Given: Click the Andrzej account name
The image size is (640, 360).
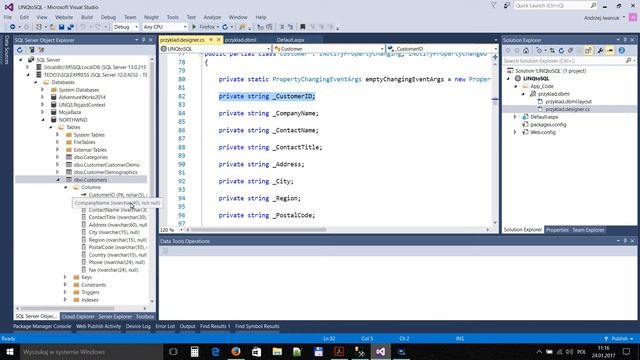Looking at the screenshot, I should pyautogui.click(x=602, y=18).
